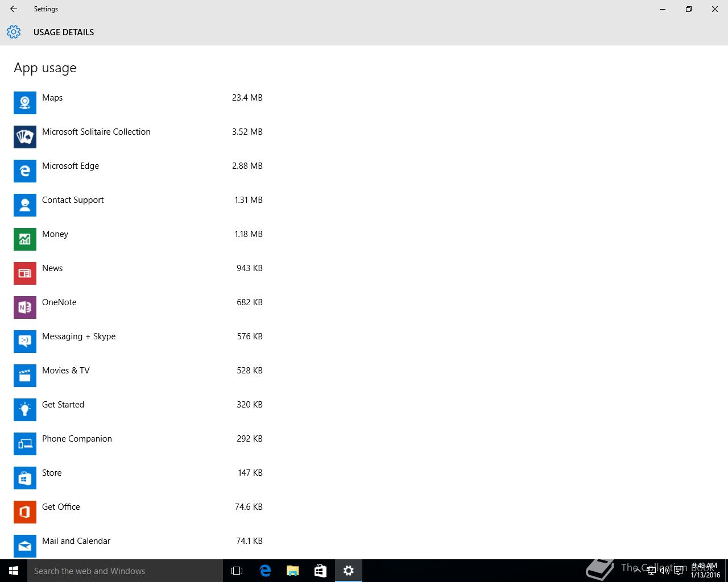Image resolution: width=728 pixels, height=582 pixels.
Task: Click the 74.1 KB usage value
Action: [x=249, y=541]
